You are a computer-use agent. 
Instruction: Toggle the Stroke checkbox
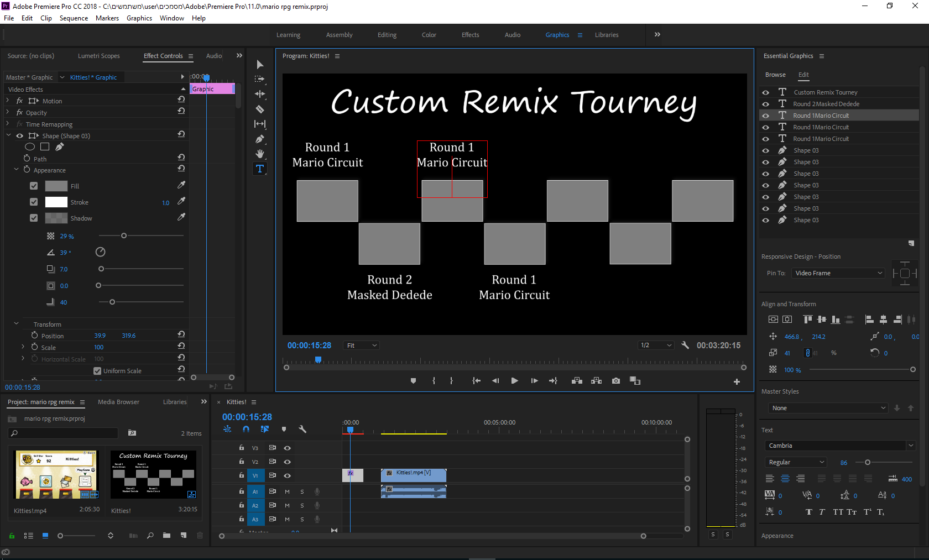pos(34,202)
